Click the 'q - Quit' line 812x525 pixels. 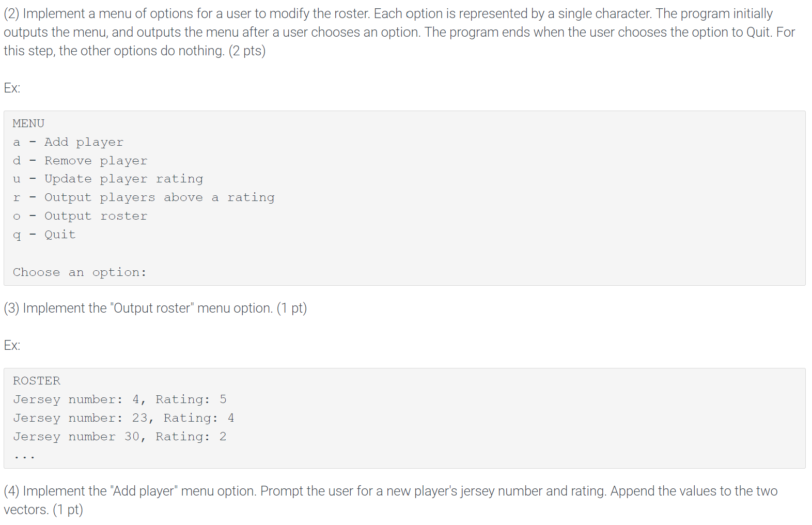(x=44, y=235)
